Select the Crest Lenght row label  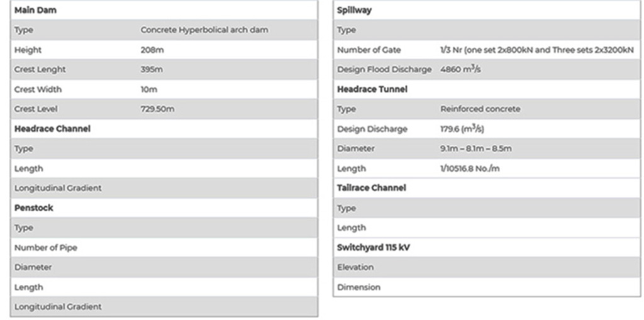[x=40, y=70]
